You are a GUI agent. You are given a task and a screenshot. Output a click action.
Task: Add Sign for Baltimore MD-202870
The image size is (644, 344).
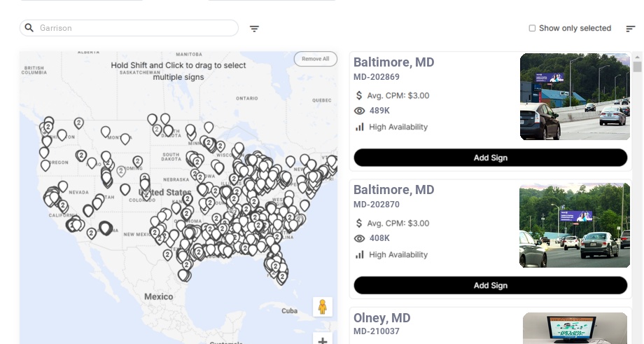click(490, 285)
